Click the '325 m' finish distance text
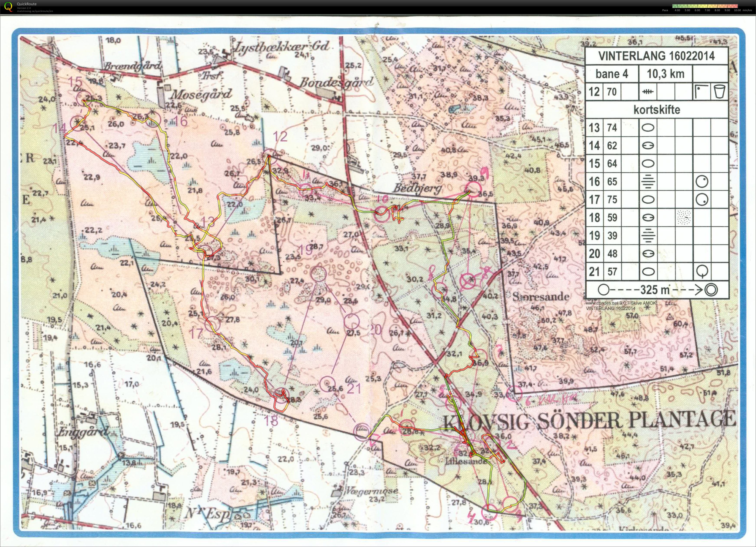 (655, 289)
